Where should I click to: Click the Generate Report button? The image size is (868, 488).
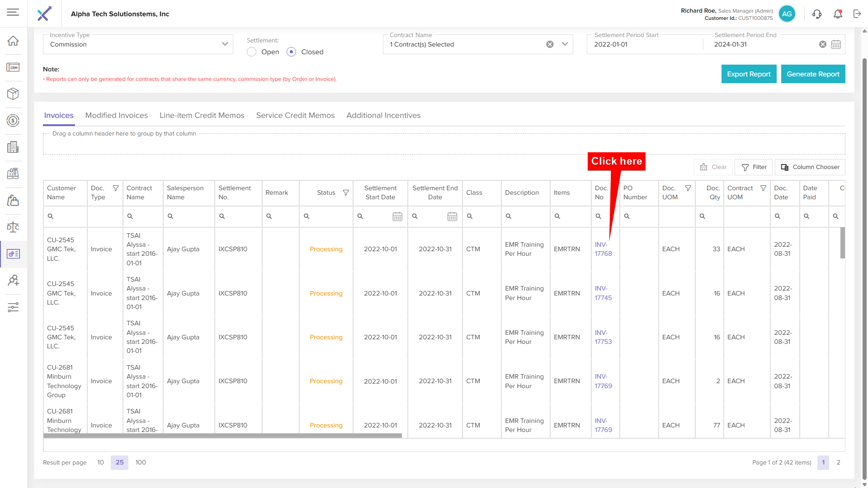[813, 74]
